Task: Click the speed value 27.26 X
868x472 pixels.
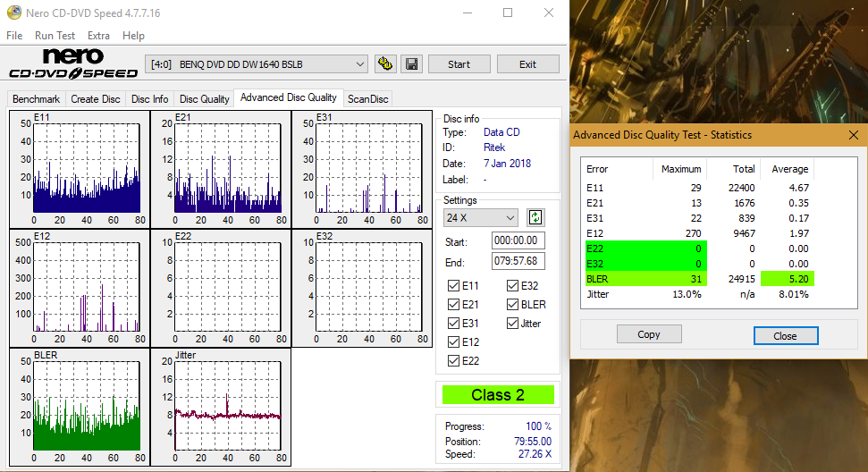Action: tap(535, 454)
